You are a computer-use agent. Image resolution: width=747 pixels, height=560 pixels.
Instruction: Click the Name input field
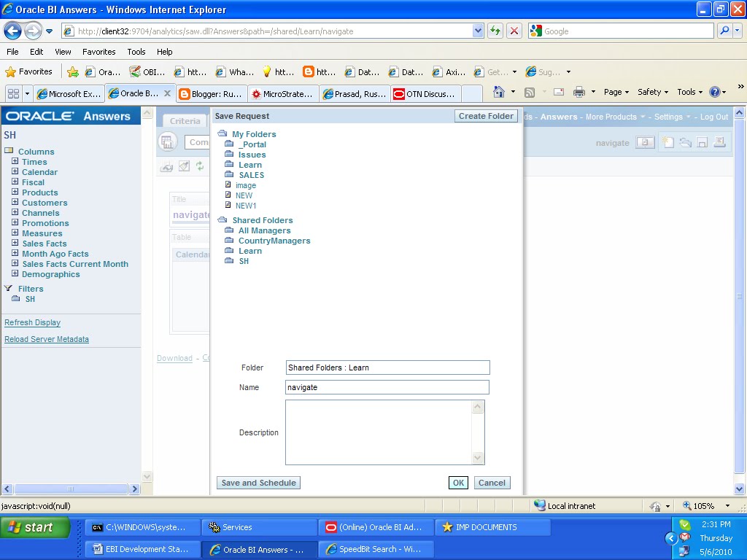click(x=387, y=387)
